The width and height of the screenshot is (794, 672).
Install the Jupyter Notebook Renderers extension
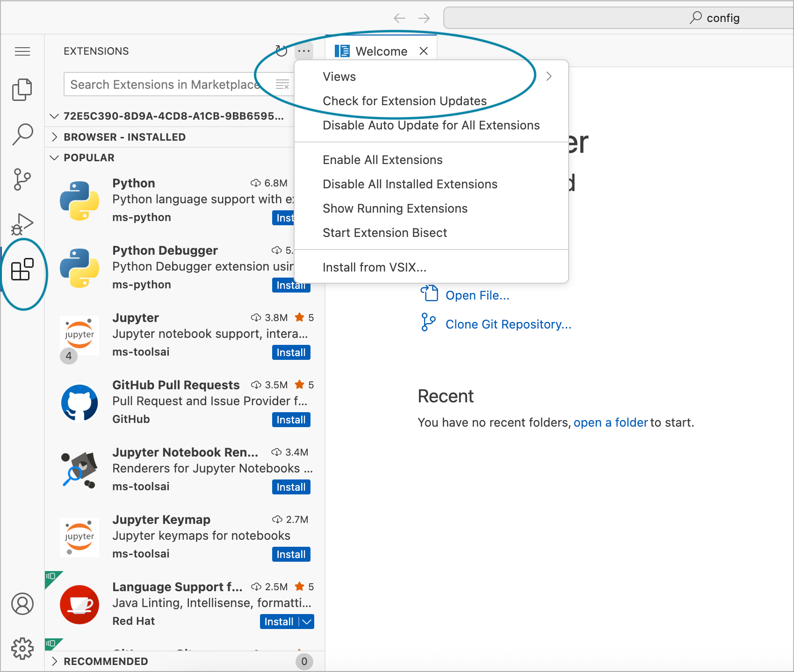291,487
